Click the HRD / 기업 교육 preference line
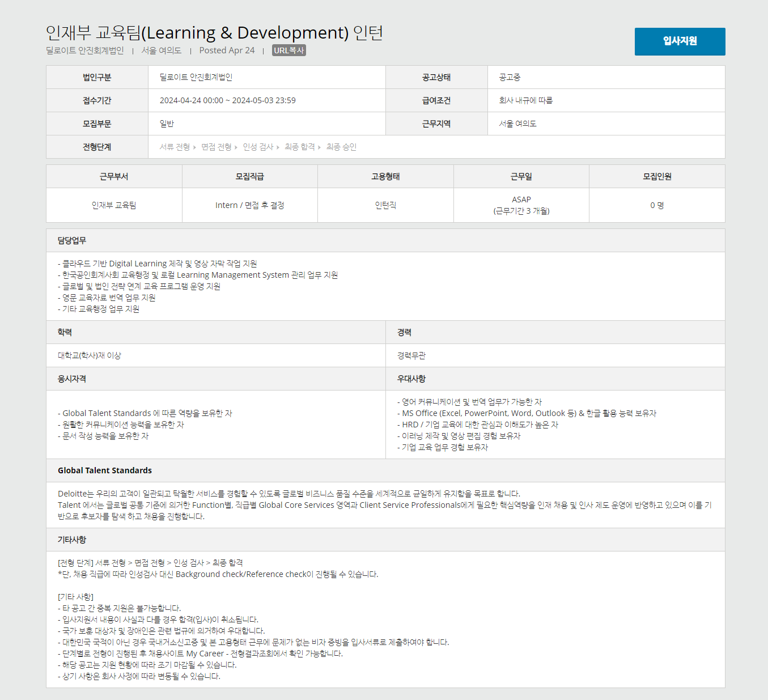Viewport: 768px width, 700px height. [x=478, y=425]
